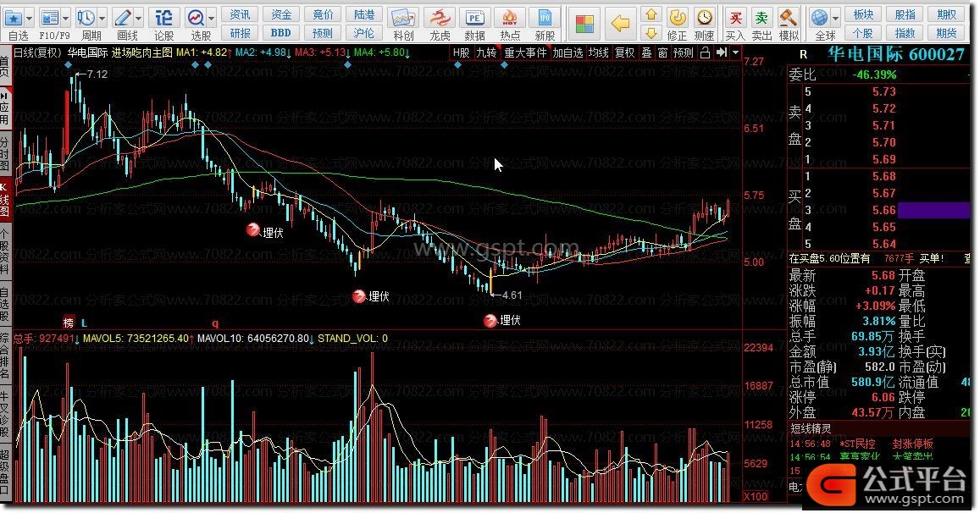Image resolution: width=980 pixels, height=513 pixels.
Task: Open the 牛叉诊股 side tab
Action: click(5, 413)
